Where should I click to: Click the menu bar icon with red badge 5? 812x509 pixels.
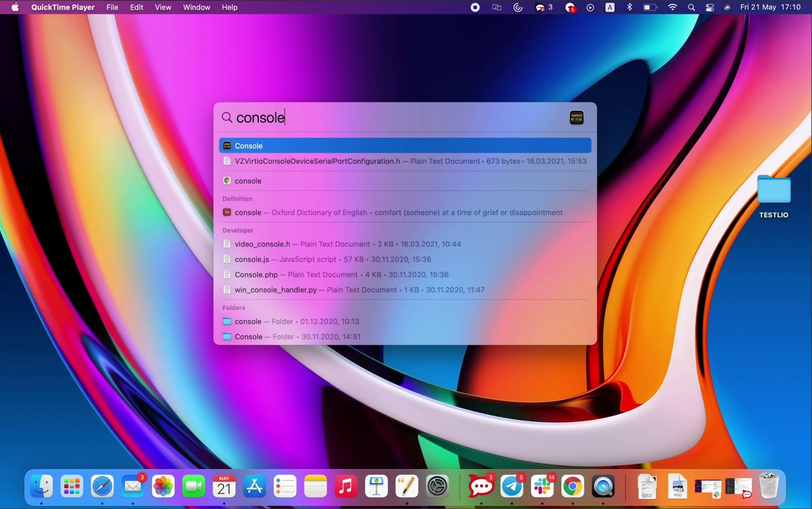(x=570, y=7)
